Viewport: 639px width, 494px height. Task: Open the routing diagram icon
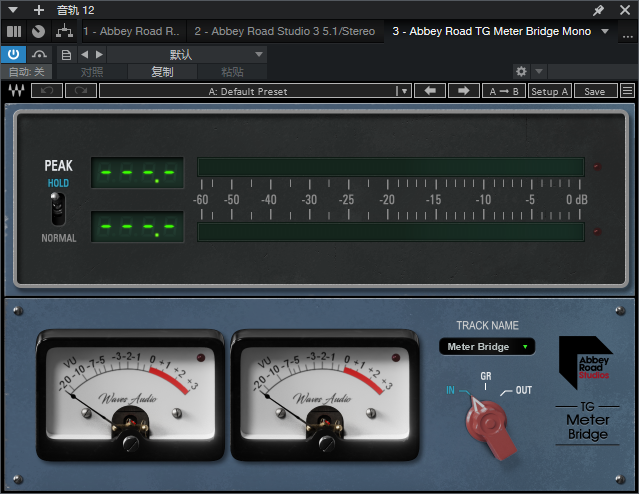[x=64, y=31]
